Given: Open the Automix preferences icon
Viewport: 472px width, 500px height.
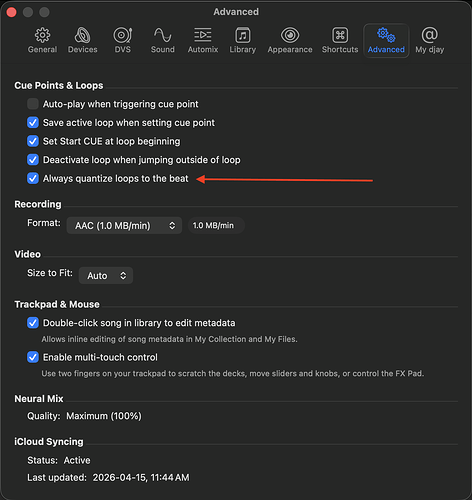Looking at the screenshot, I should pos(203,35).
